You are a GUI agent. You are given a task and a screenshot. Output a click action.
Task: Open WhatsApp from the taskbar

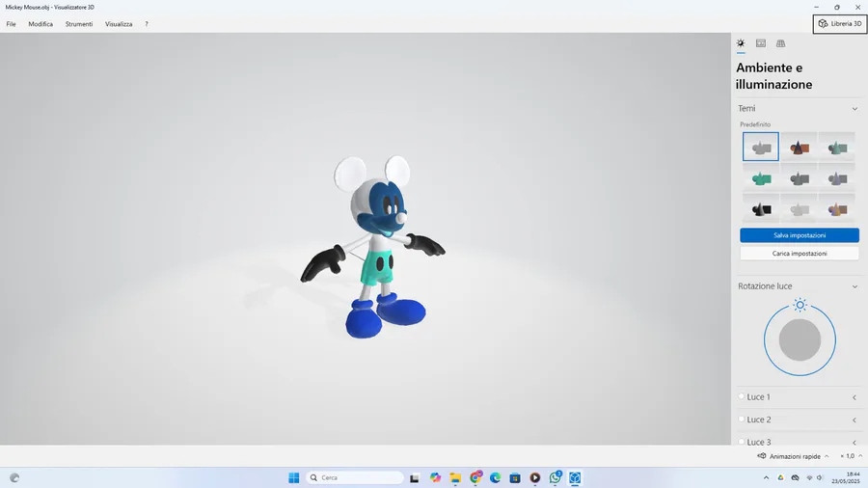556,477
